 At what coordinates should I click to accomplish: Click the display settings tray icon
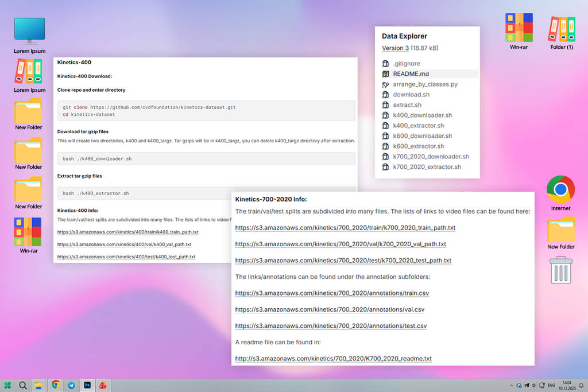pos(542,386)
